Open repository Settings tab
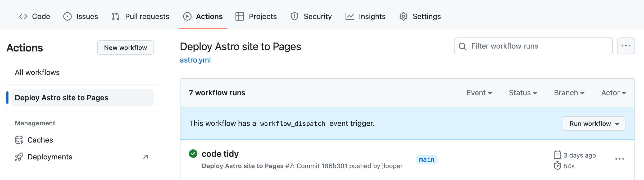644x180 pixels. [420, 16]
